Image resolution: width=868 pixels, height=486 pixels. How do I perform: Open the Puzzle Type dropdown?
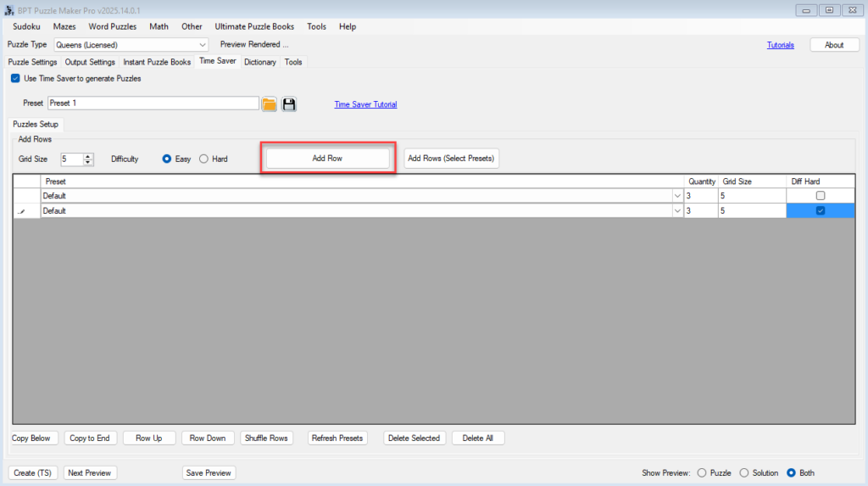202,45
